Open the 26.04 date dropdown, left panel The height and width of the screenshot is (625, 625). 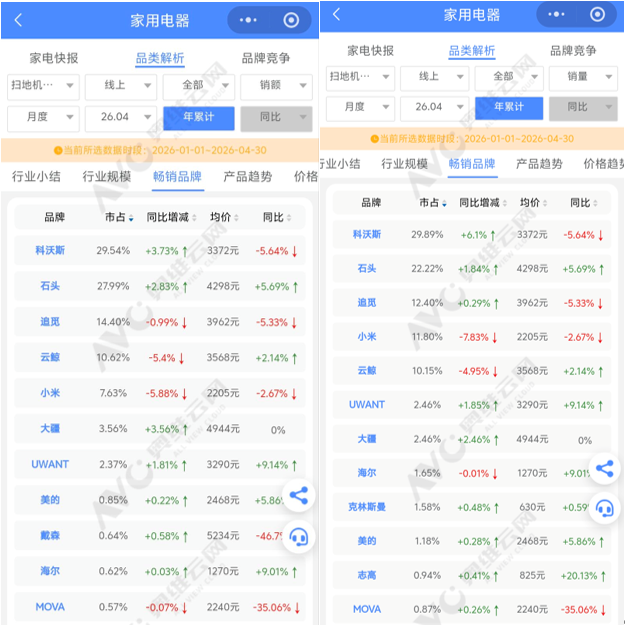click(x=121, y=118)
